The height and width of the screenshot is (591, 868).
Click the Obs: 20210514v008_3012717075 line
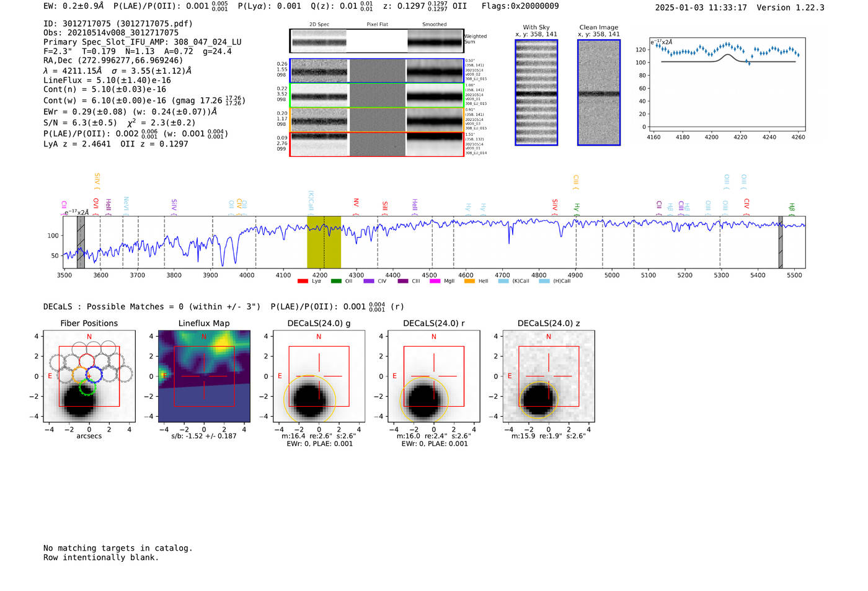click(x=111, y=33)
